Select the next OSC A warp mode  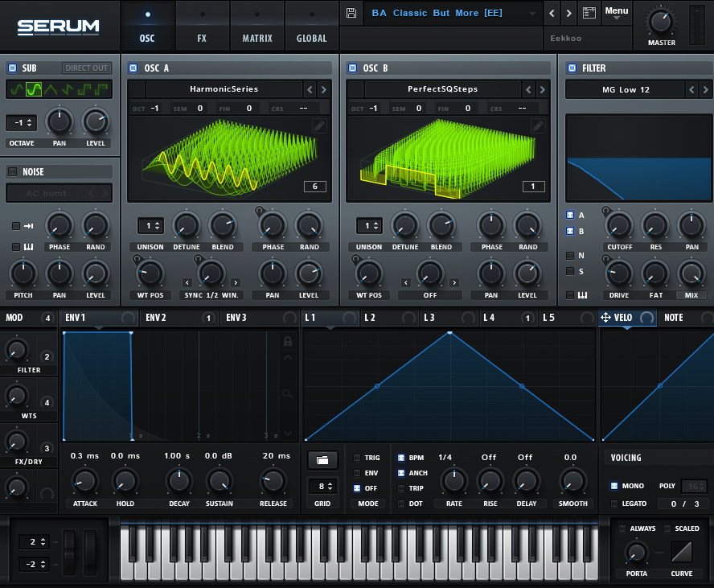[x=236, y=283]
